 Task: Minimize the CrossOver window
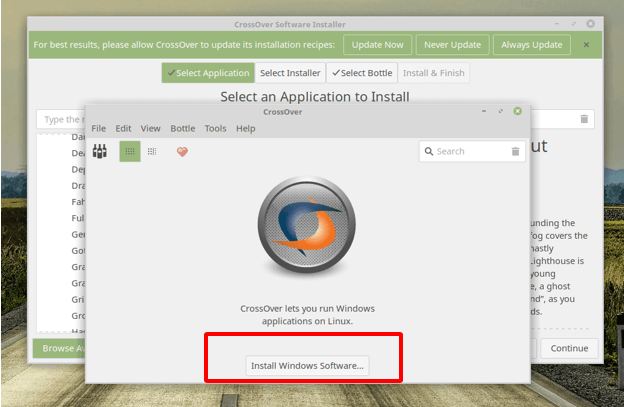tap(484, 111)
